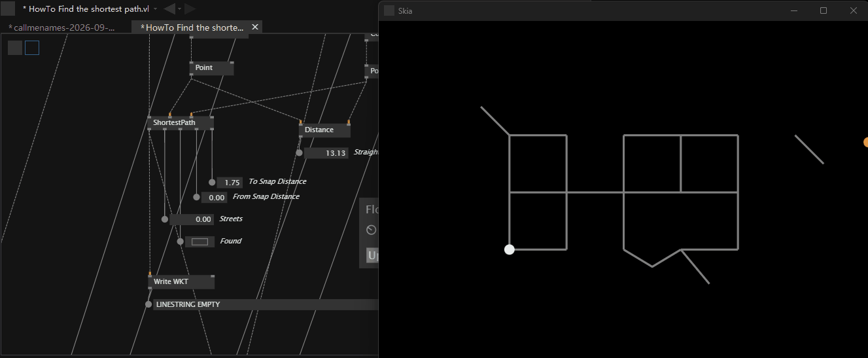The image size is (868, 358).
Task: Open the document title dropdown arrow
Action: 155,9
